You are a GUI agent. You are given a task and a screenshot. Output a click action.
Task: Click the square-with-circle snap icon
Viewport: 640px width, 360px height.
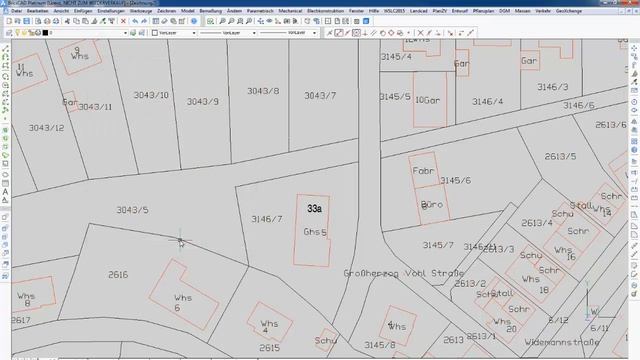(x=356, y=33)
